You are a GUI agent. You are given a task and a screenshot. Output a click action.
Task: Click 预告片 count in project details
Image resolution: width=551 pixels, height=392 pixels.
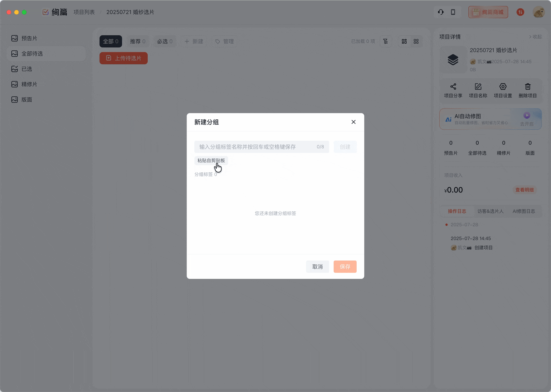coord(451,147)
